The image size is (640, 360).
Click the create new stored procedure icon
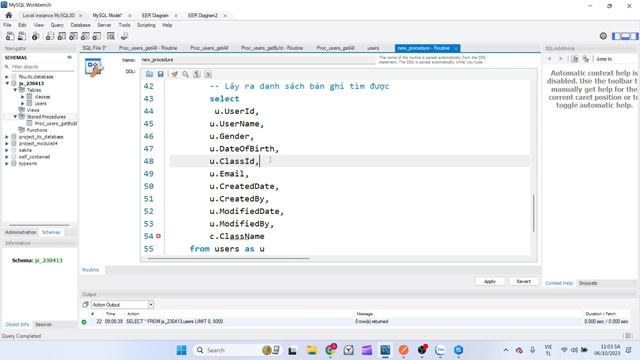tap(85, 36)
